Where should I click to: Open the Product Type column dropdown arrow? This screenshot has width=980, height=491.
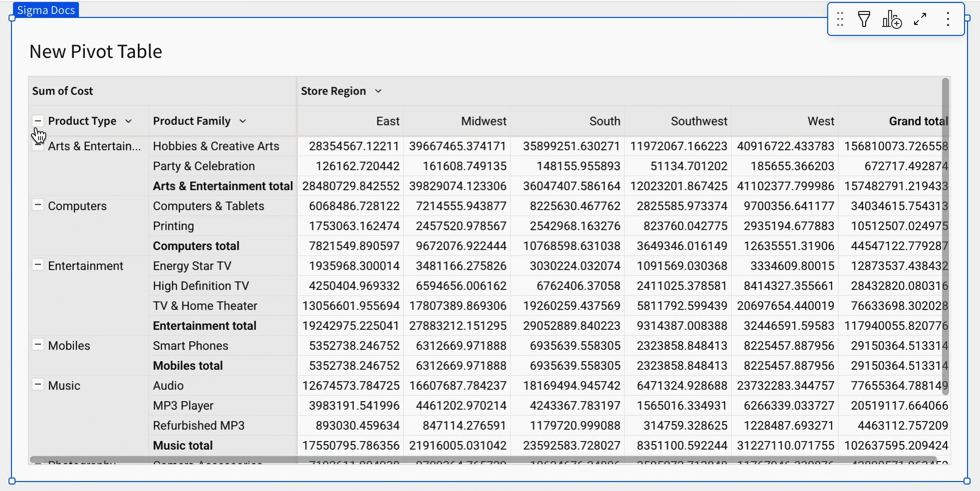tap(128, 121)
